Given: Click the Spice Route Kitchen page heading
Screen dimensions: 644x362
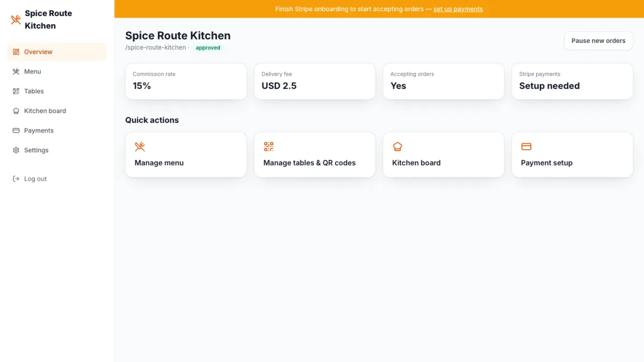Looking at the screenshot, I should (x=178, y=35).
